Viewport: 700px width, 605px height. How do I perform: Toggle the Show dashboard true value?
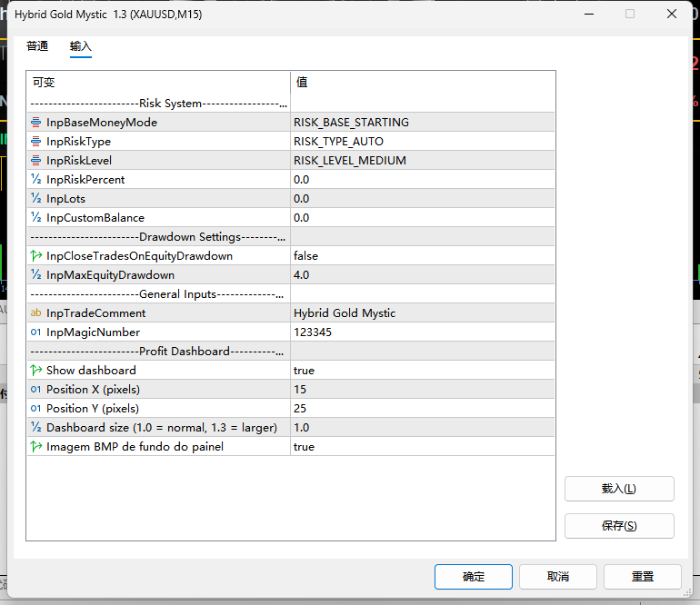coord(423,371)
